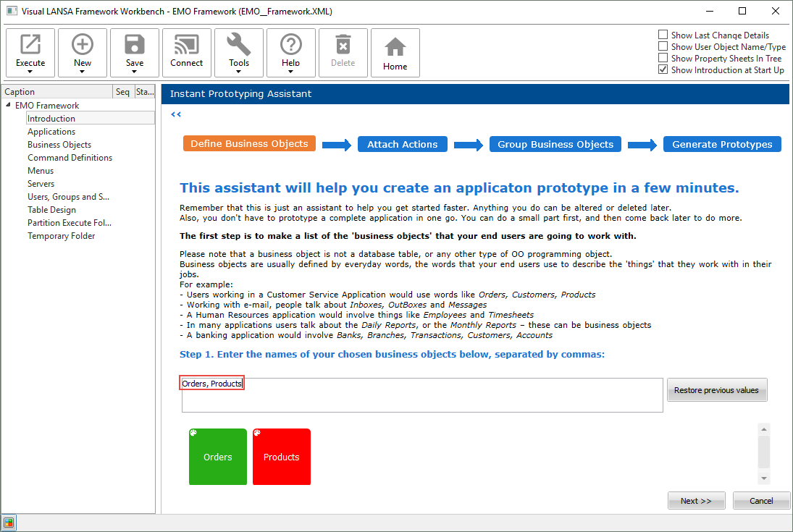Select Menus in the tree
This screenshot has height=532, width=793.
tap(41, 171)
